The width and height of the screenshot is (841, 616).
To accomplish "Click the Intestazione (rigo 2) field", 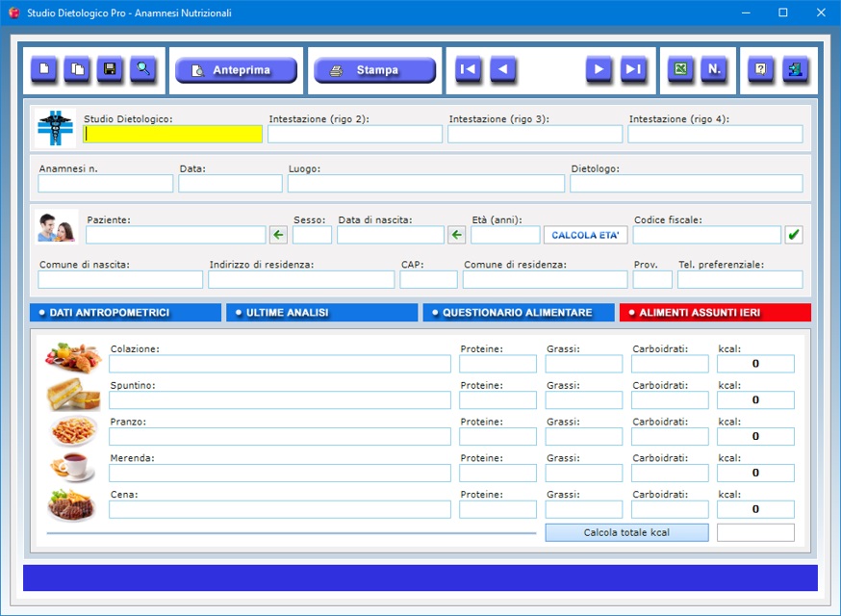I will coord(355,134).
